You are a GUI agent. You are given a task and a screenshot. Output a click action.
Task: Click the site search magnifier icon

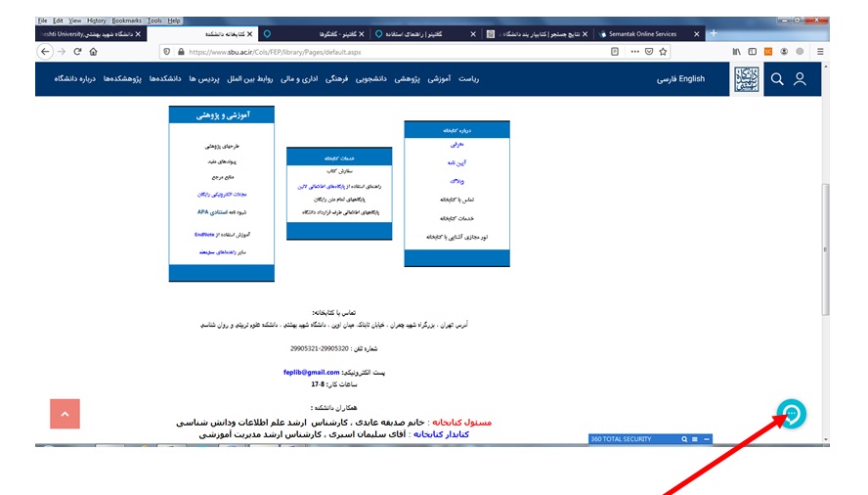point(777,79)
